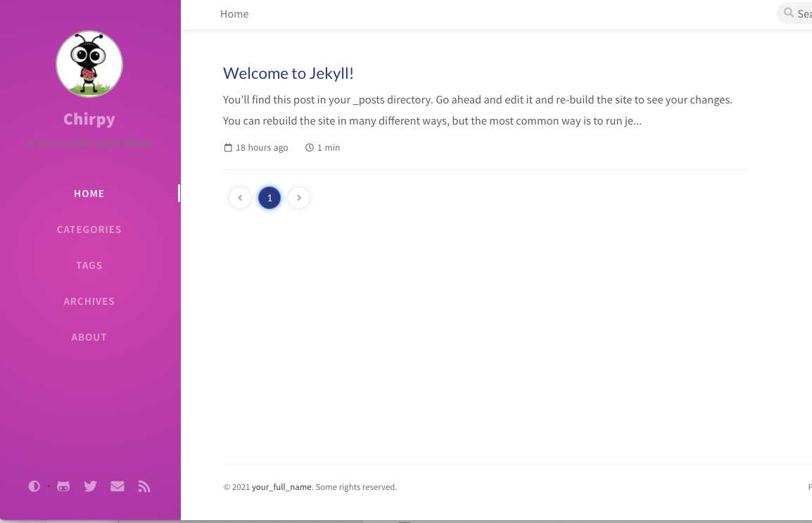Image resolution: width=812 pixels, height=523 pixels.
Task: Open the GitHub profile icon in the sidebar
Action: point(63,486)
